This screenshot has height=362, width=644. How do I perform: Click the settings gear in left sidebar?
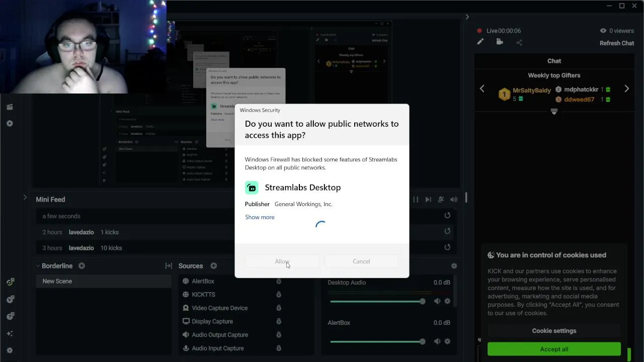pyautogui.click(x=10, y=350)
